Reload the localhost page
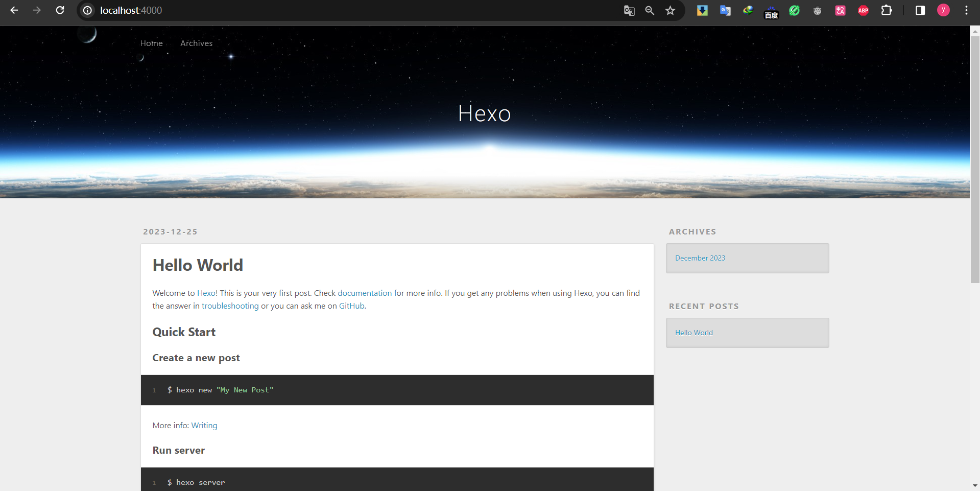 click(x=60, y=10)
